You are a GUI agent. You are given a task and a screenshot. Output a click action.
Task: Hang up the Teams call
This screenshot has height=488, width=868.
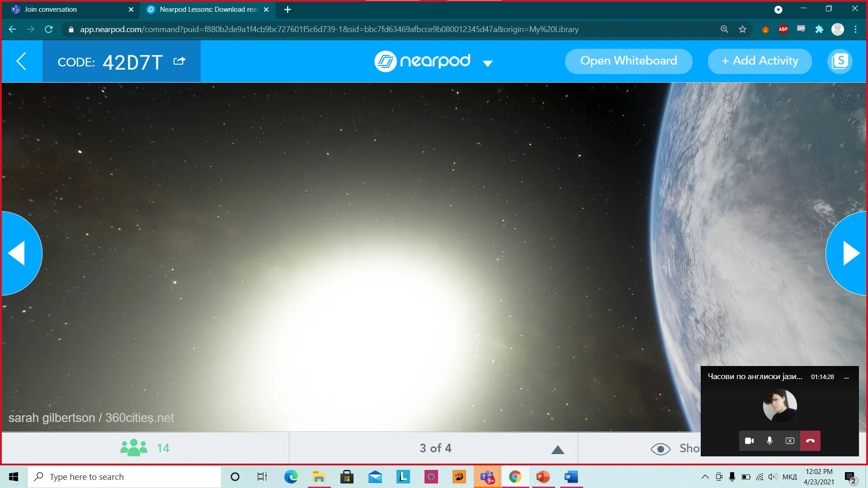point(810,441)
